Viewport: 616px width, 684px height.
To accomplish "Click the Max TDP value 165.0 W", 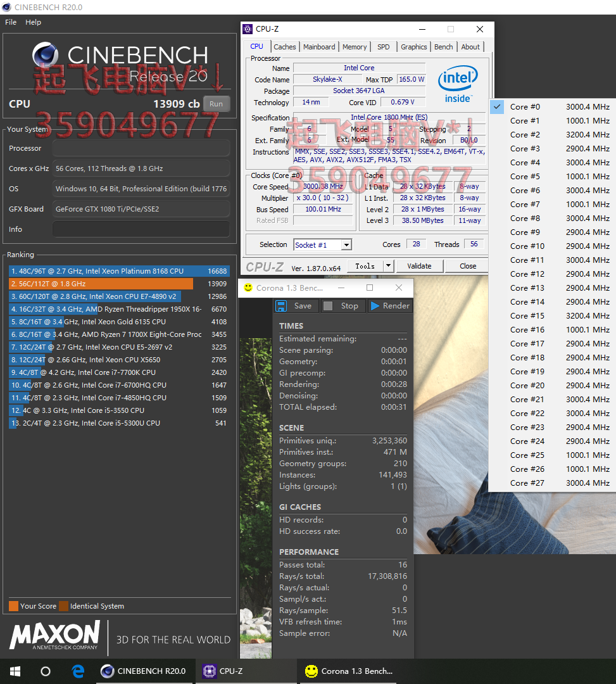I will tap(411, 79).
